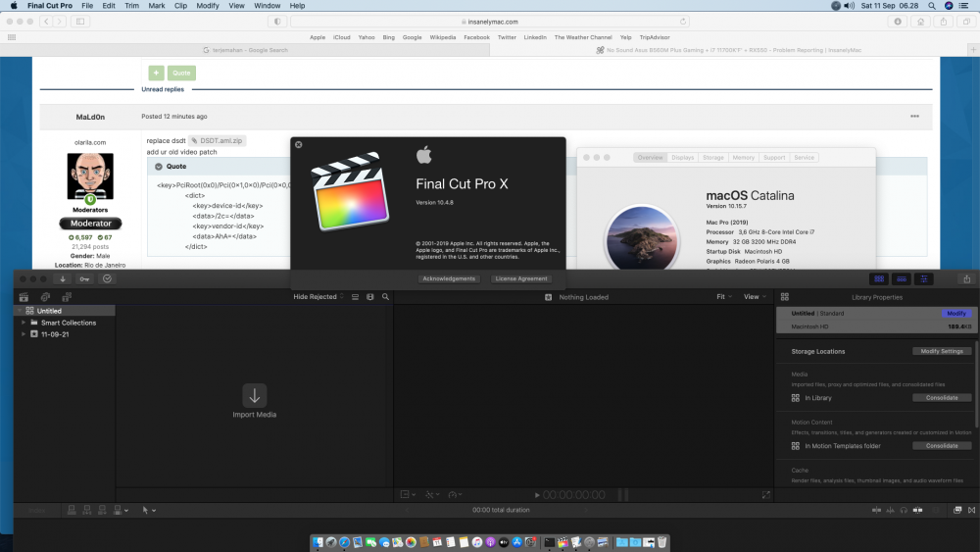Open the Modify menu
Viewport: 980px width, 552px height.
coord(208,6)
